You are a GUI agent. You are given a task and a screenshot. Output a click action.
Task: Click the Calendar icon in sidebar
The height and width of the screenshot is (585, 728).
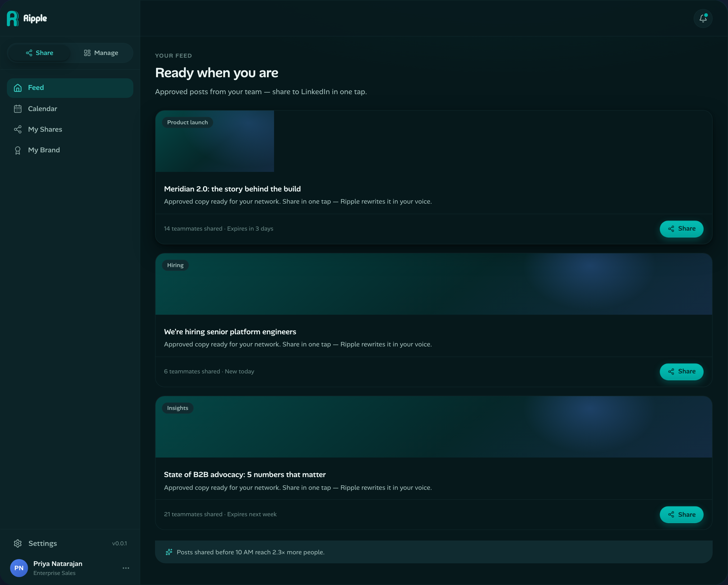point(17,109)
